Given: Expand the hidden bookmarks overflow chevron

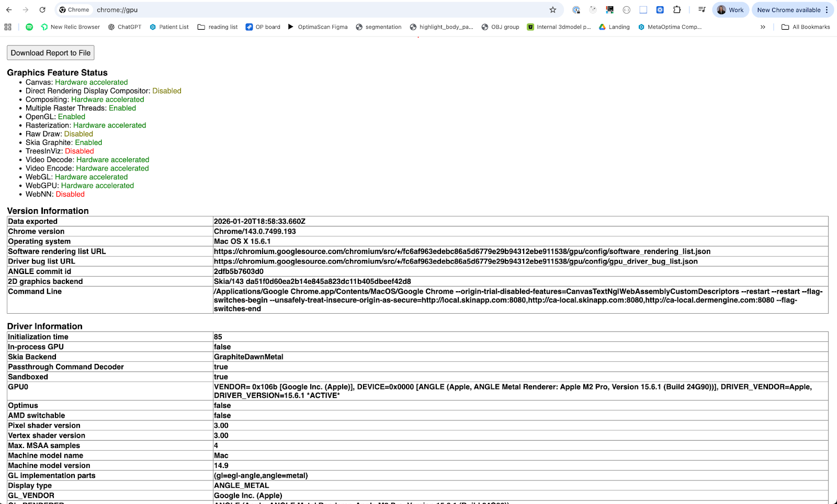Looking at the screenshot, I should click(763, 27).
